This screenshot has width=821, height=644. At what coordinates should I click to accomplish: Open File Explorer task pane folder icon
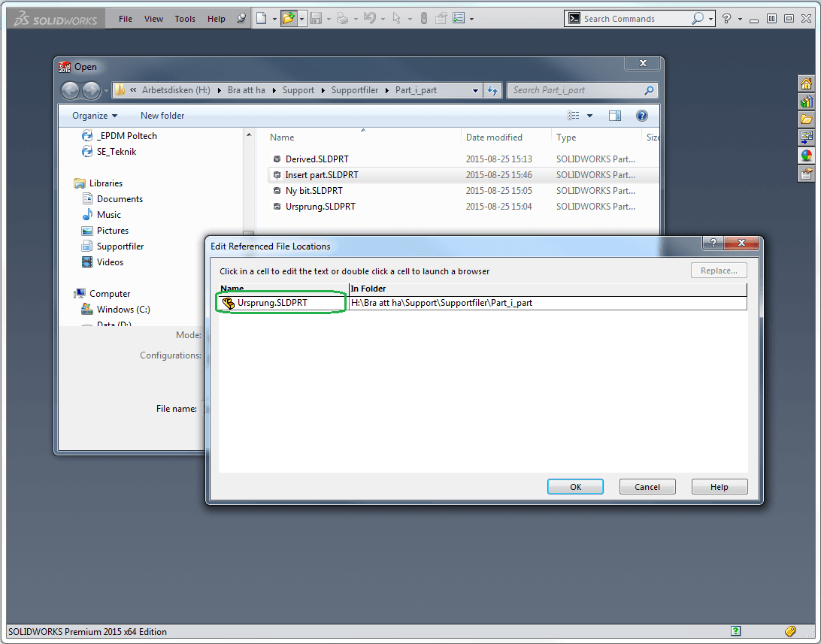click(x=806, y=119)
